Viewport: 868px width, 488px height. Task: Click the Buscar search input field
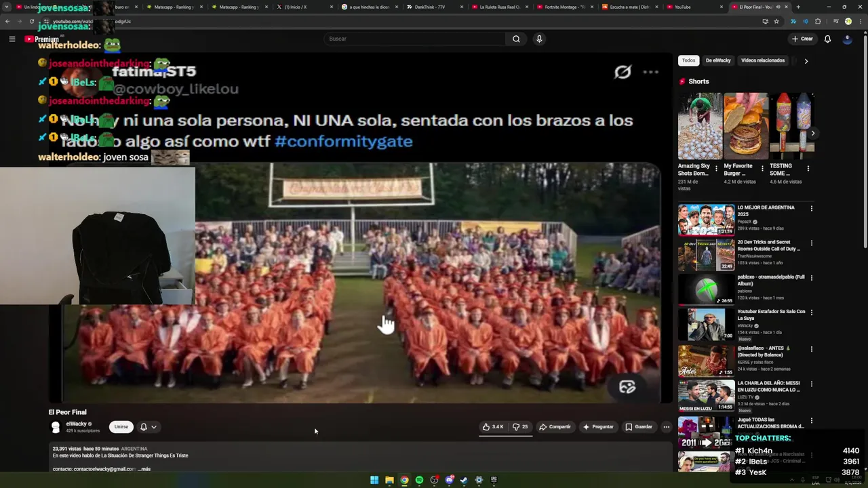[x=414, y=39]
